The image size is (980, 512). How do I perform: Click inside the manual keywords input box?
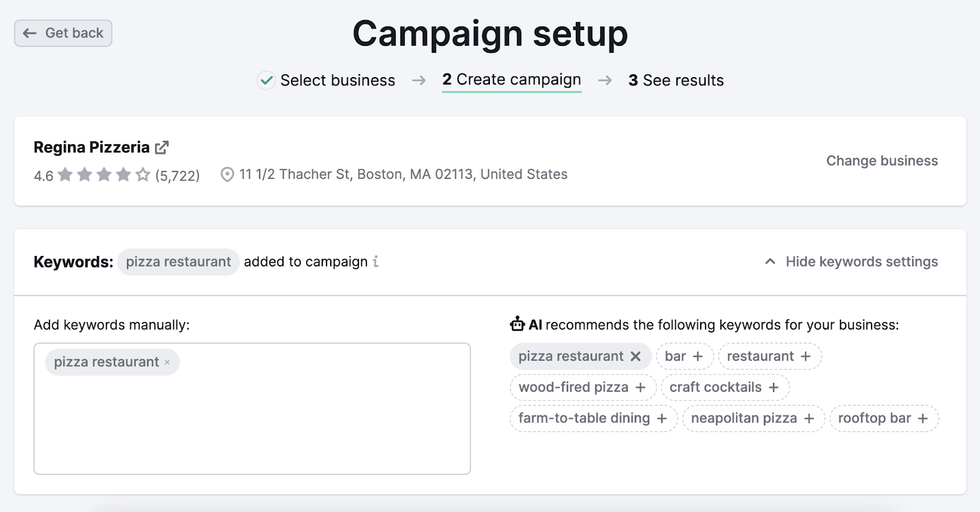[252, 423]
